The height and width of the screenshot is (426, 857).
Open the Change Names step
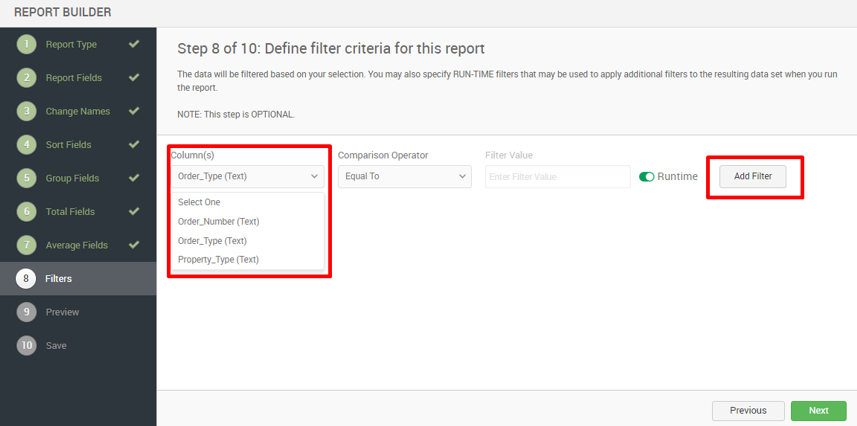click(x=78, y=112)
